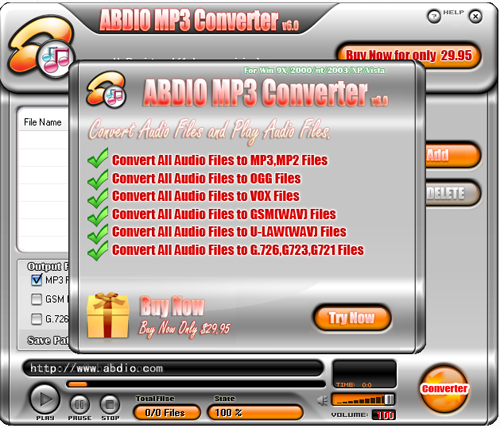Adjust the volume level slider
The width and height of the screenshot is (500, 428).
coord(363,399)
